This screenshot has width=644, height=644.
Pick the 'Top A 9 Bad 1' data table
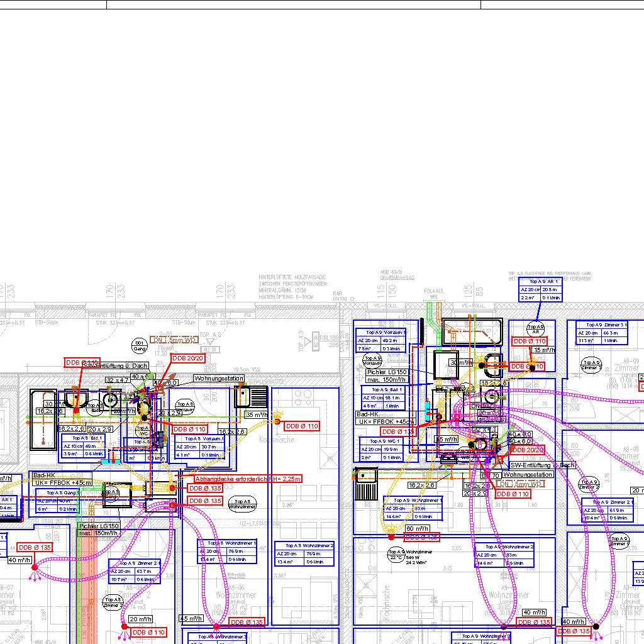click(x=383, y=398)
